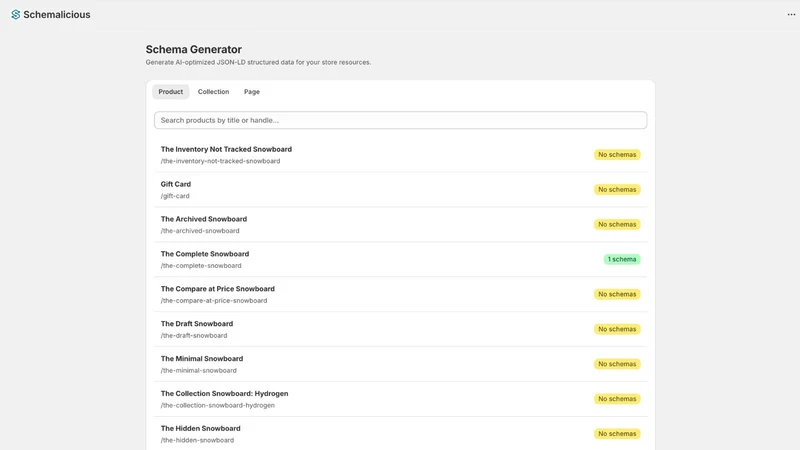
Task: Click No schemas badge for Draft Snowboard
Action: point(617,329)
